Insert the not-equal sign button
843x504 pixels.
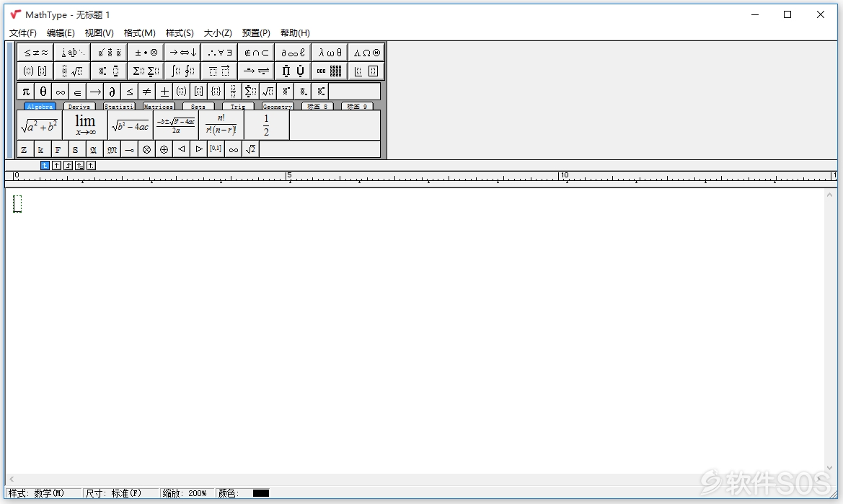pos(146,92)
